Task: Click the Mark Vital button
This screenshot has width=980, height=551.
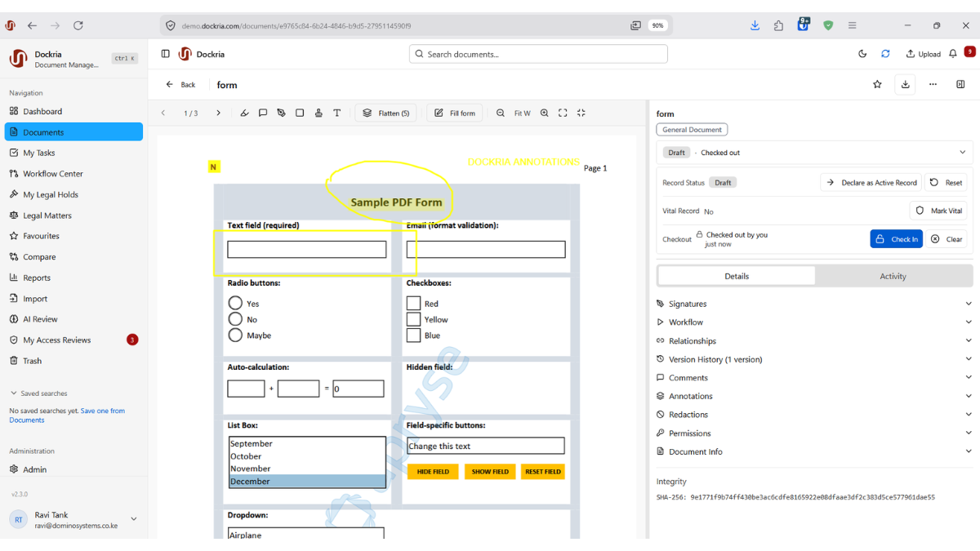Action: click(938, 211)
